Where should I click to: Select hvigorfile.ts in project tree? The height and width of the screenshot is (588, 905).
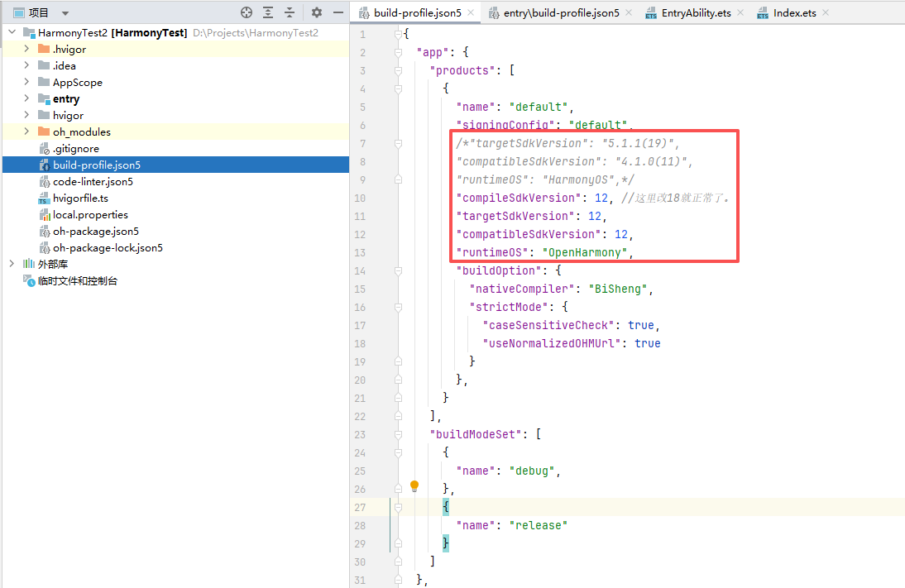[80, 198]
